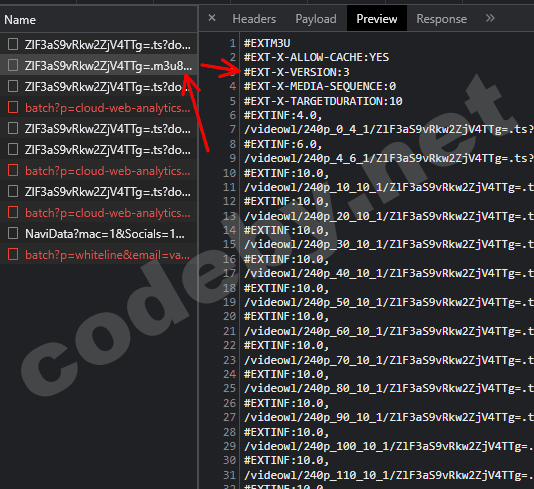This screenshot has height=489, width=534.
Task: Click the #EXTINF:4.0, line
Action: point(283,115)
